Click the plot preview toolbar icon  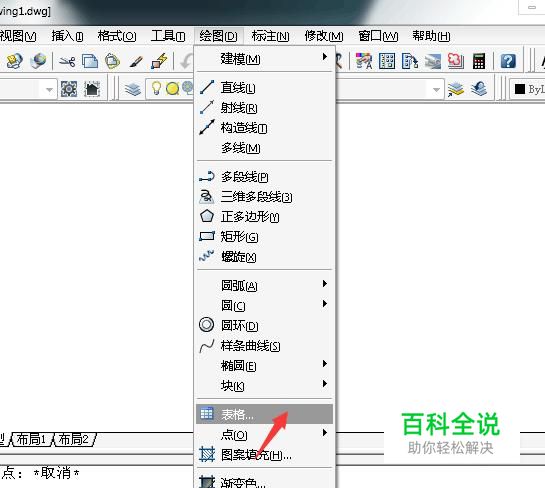[x=15, y=61]
